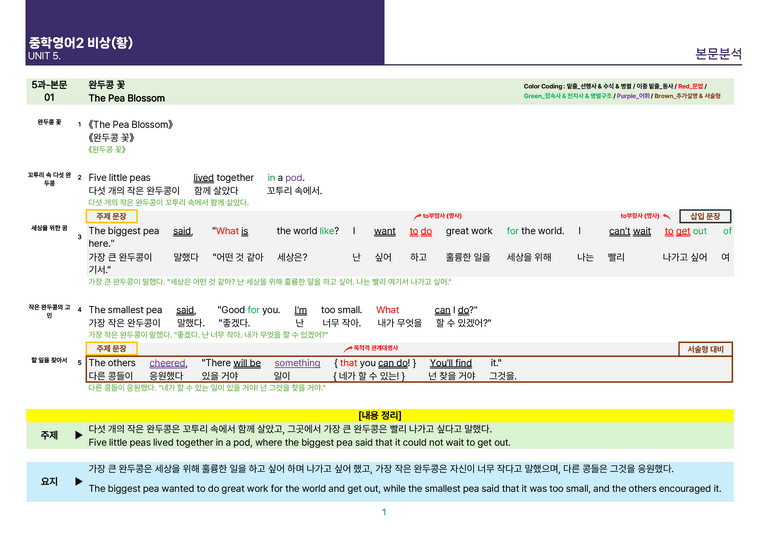Click the Korean phrase '꼬투리 속에서.' under sentence 2

click(x=294, y=190)
